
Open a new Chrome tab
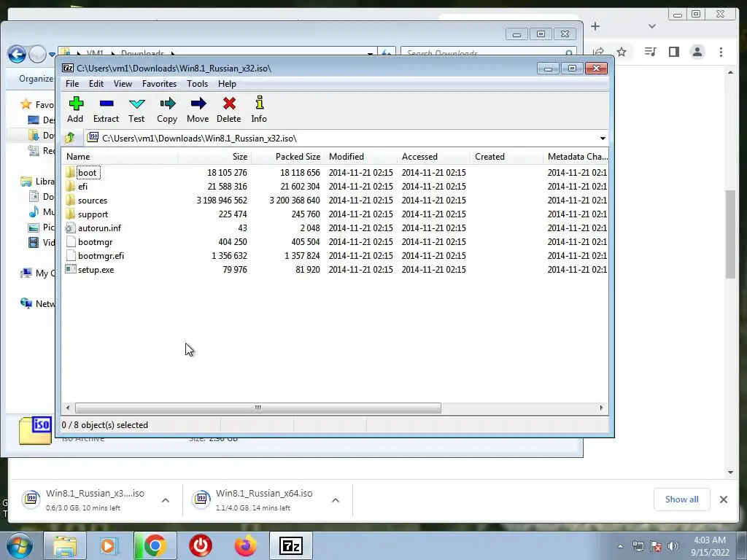click(595, 27)
